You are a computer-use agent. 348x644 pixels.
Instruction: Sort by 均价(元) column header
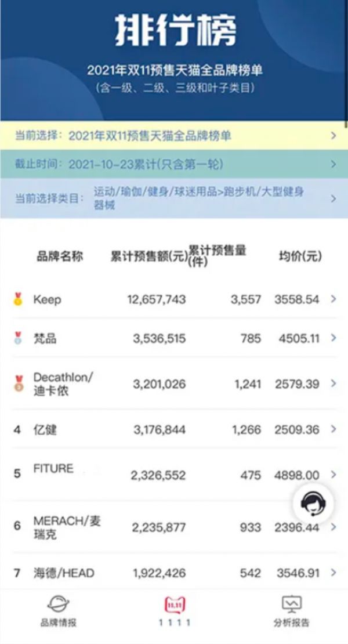point(300,256)
